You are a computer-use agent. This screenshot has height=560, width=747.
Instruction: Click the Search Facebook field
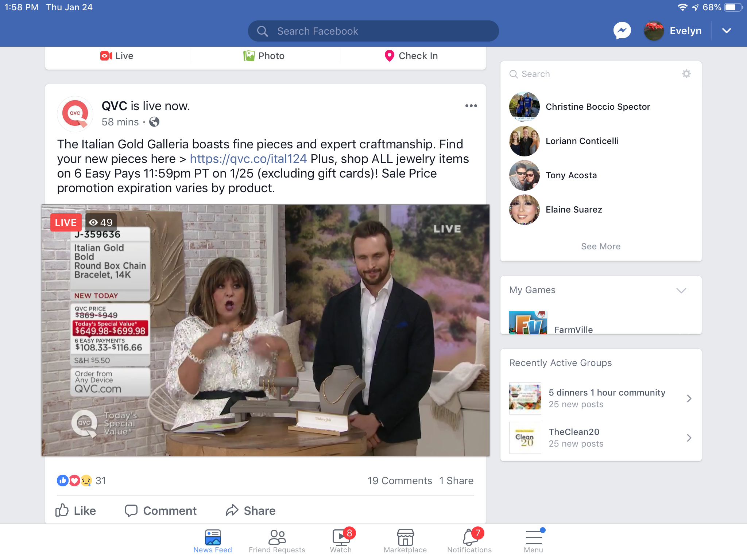click(x=373, y=31)
